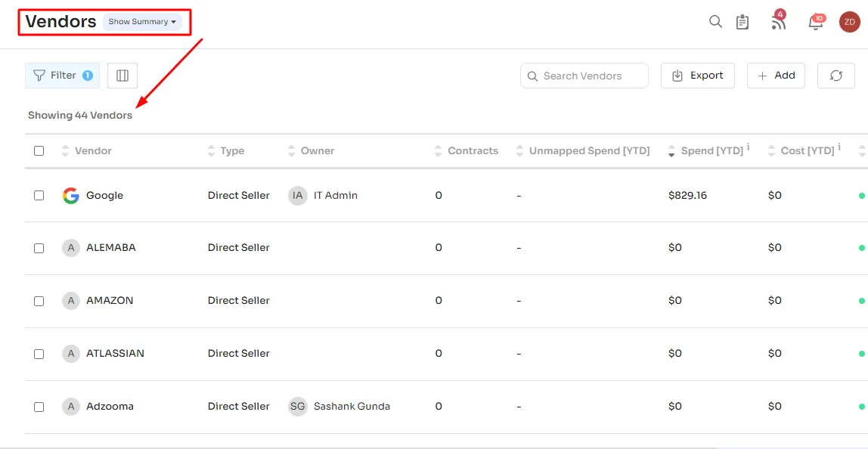Viewport: 868px width, 449px height.
Task: Click the Adzooma avatar icon
Action: pos(70,407)
